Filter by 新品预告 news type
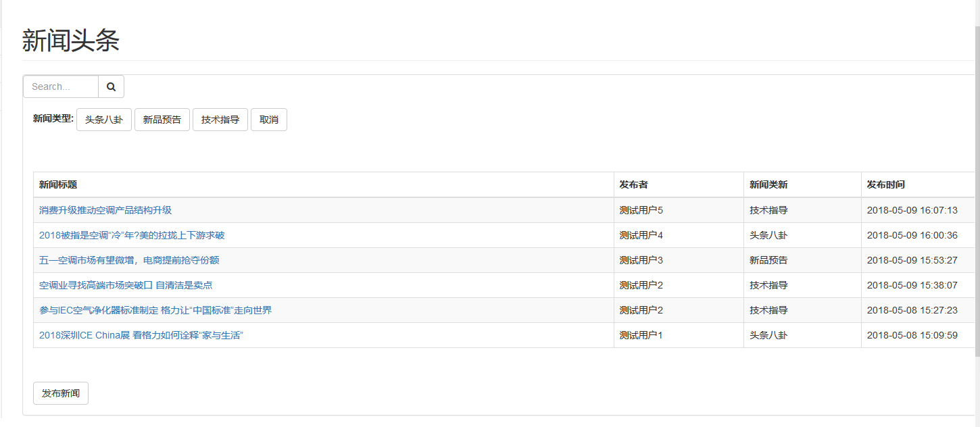Image resolution: width=980 pixels, height=427 pixels. pyautogui.click(x=162, y=120)
